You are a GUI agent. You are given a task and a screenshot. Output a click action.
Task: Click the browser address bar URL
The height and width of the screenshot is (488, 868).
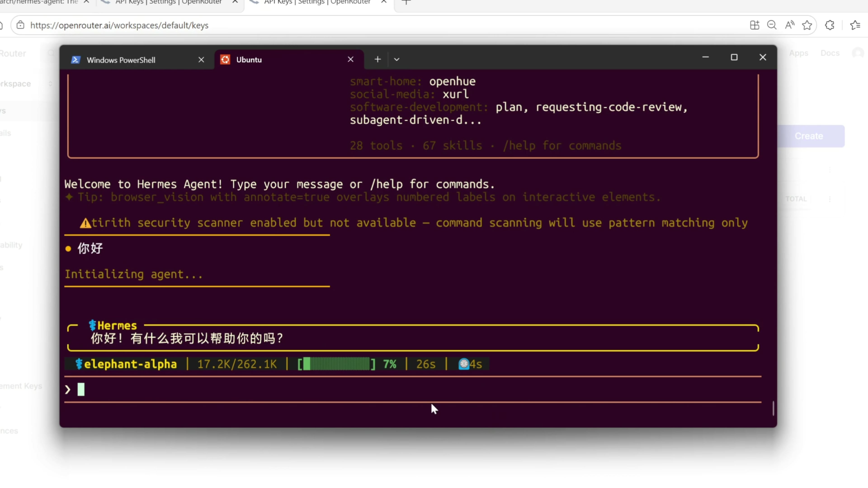(x=119, y=25)
